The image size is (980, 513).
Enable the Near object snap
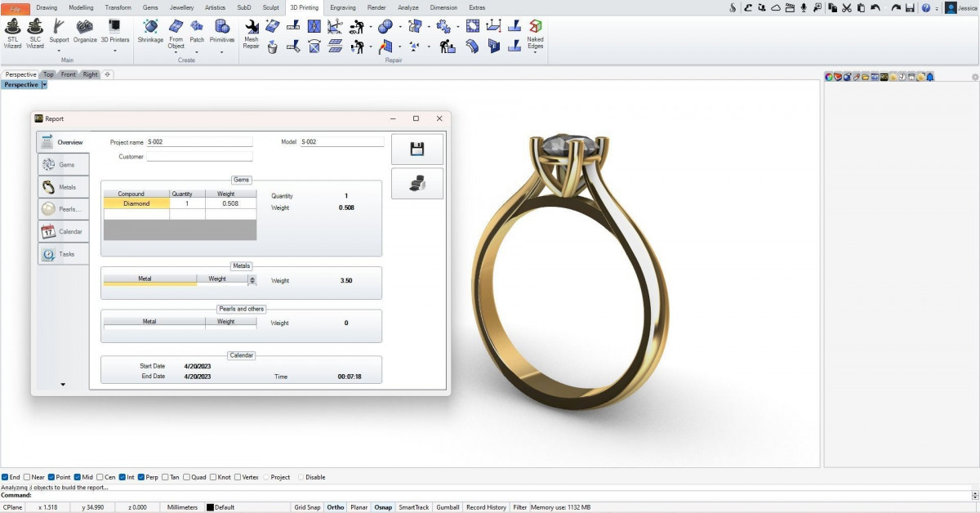click(28, 477)
